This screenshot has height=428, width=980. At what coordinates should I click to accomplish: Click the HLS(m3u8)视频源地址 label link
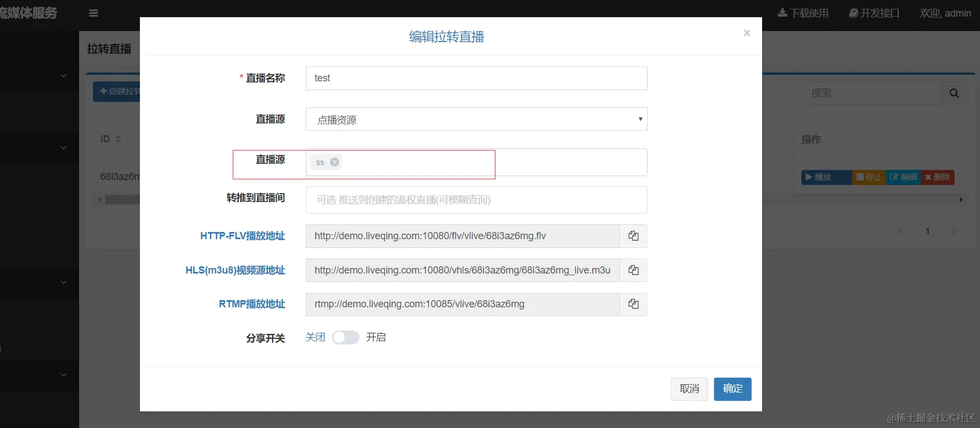tap(235, 270)
